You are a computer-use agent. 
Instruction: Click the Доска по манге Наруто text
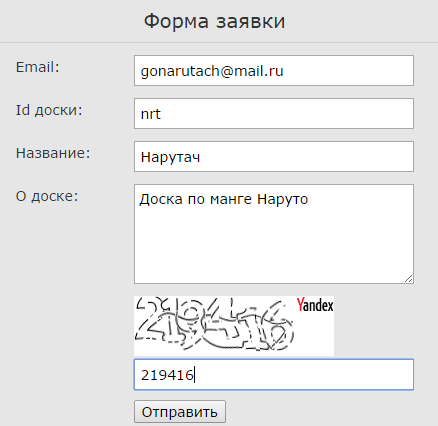coord(224,200)
